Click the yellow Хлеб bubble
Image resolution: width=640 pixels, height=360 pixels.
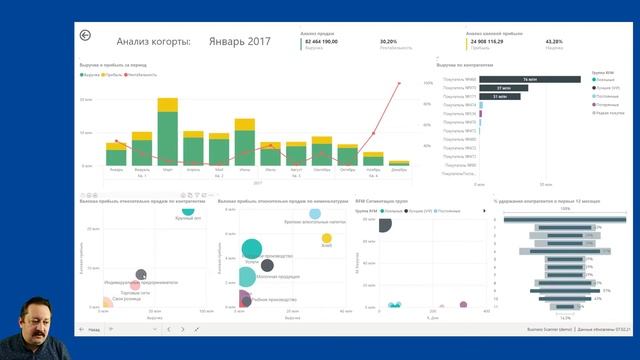tap(327, 238)
